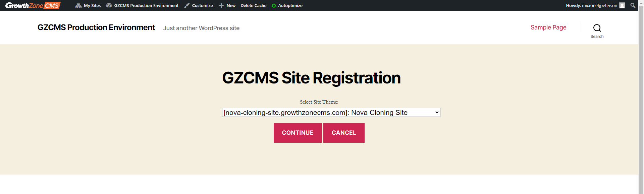Click the plus icon beside New
Screen dimensions: 644x194
[x=221, y=5]
